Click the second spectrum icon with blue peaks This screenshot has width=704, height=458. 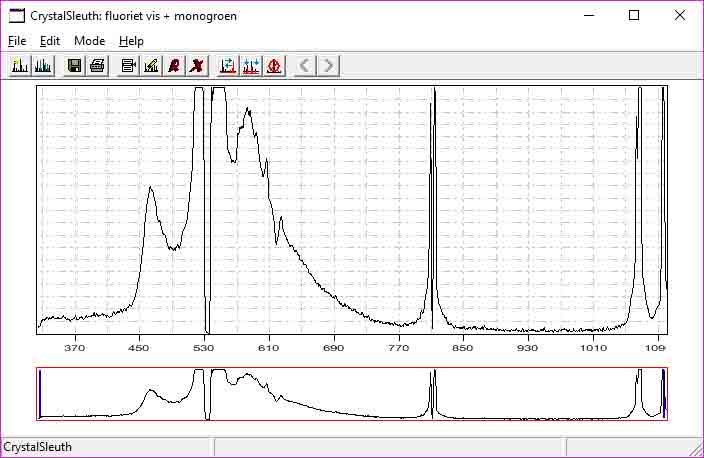click(43, 66)
